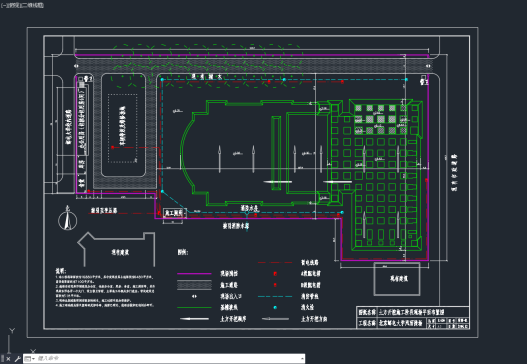Select the 图例: legend heading text
This screenshot has height=364, width=527.
(x=183, y=252)
